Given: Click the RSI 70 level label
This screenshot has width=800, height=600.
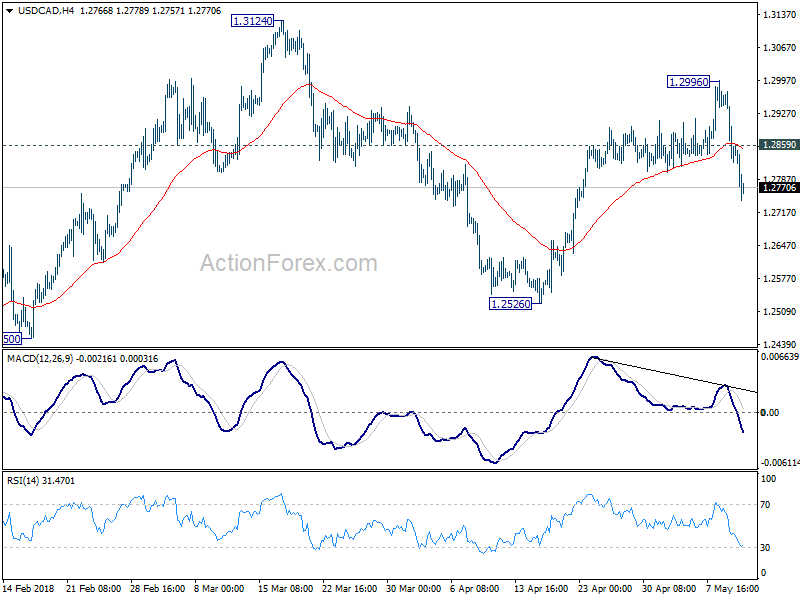Looking at the screenshot, I should point(765,505).
